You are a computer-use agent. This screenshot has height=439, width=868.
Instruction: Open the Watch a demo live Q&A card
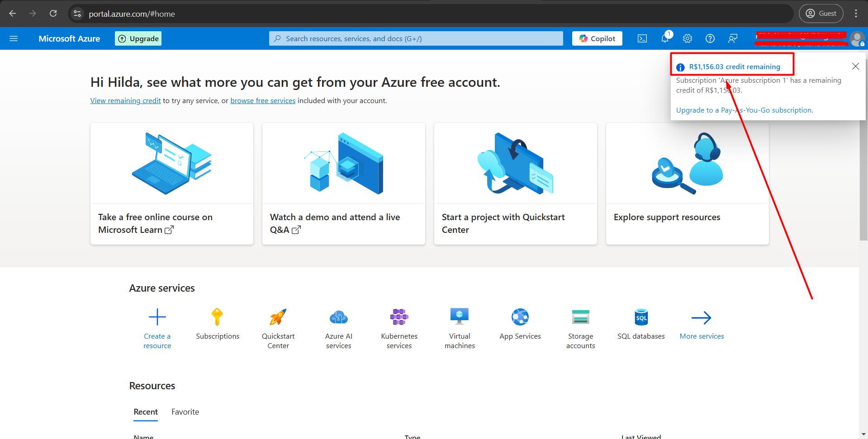344,184
